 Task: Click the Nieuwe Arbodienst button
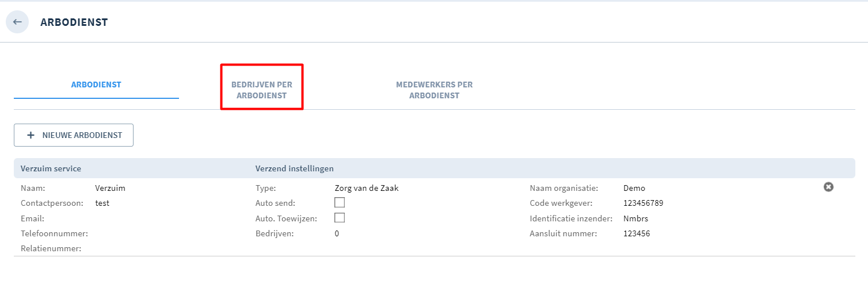(74, 135)
